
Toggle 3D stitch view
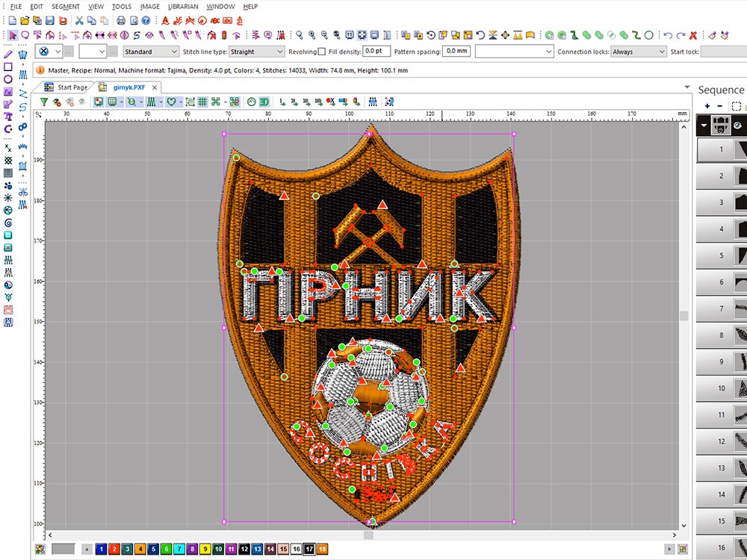pos(264,102)
